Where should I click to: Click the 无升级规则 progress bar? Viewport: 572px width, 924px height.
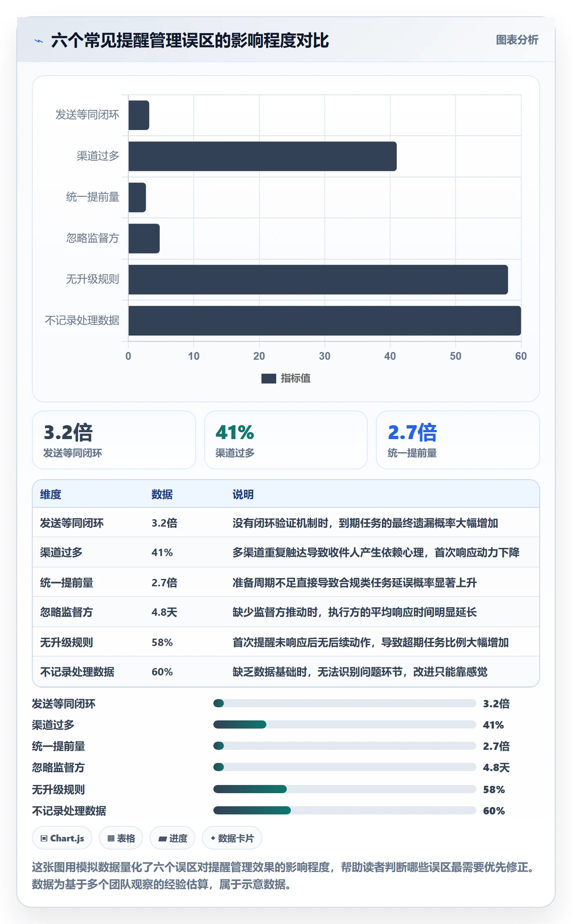tap(344, 789)
